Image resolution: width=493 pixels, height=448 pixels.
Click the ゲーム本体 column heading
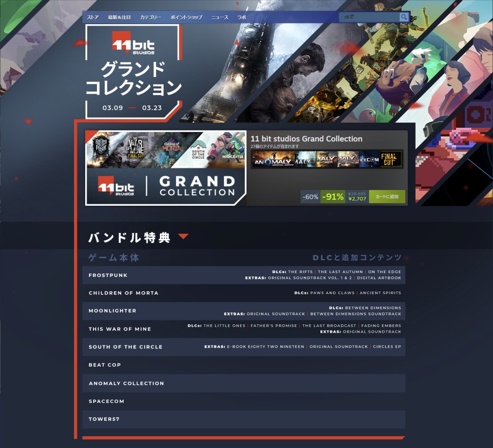tap(114, 257)
